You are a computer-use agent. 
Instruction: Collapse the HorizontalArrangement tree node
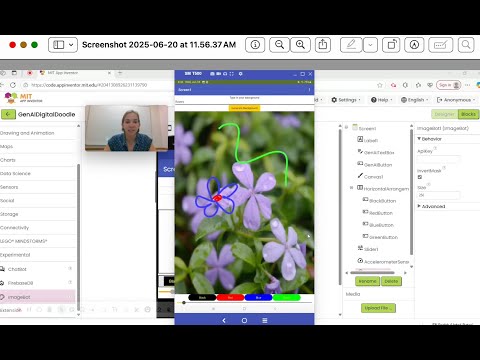[351, 188]
